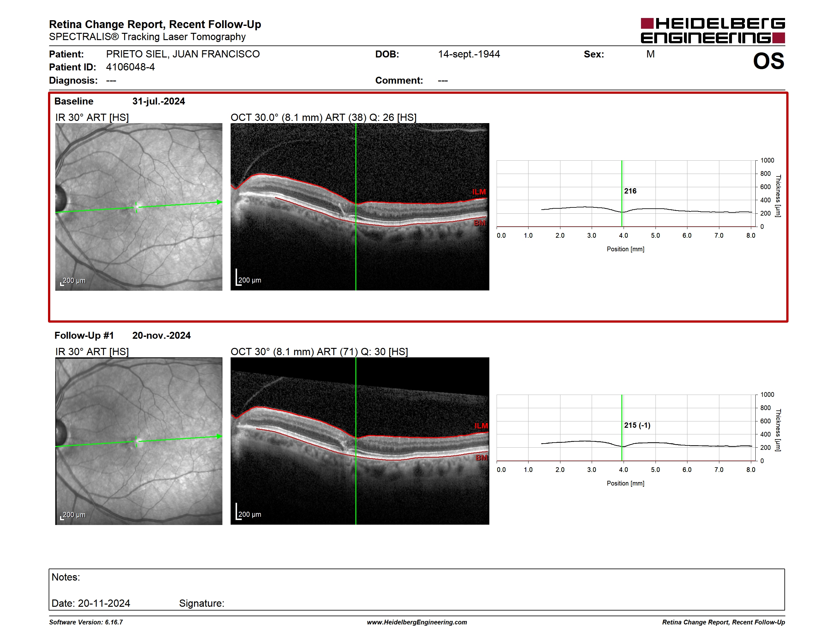Click the baseline IR 30° ART [HS] label
Image resolution: width=834 pixels, height=644 pixels.
click(92, 117)
